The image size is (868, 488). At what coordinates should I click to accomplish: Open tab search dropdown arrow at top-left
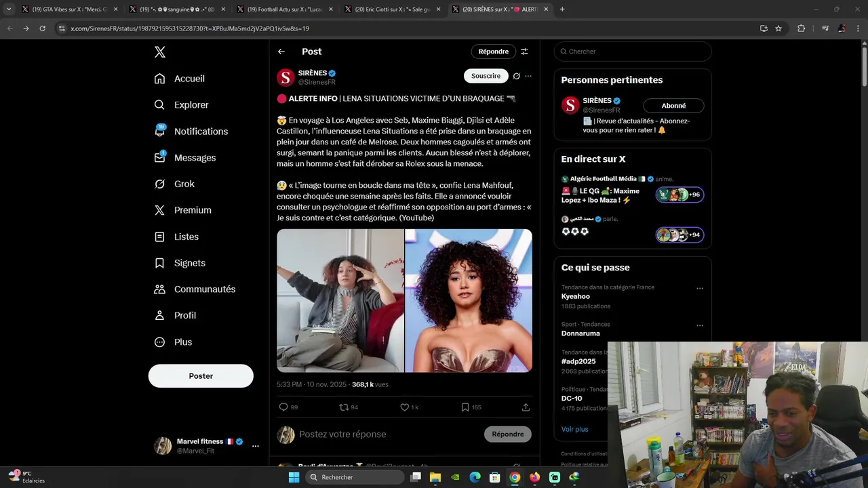pyautogui.click(x=8, y=9)
